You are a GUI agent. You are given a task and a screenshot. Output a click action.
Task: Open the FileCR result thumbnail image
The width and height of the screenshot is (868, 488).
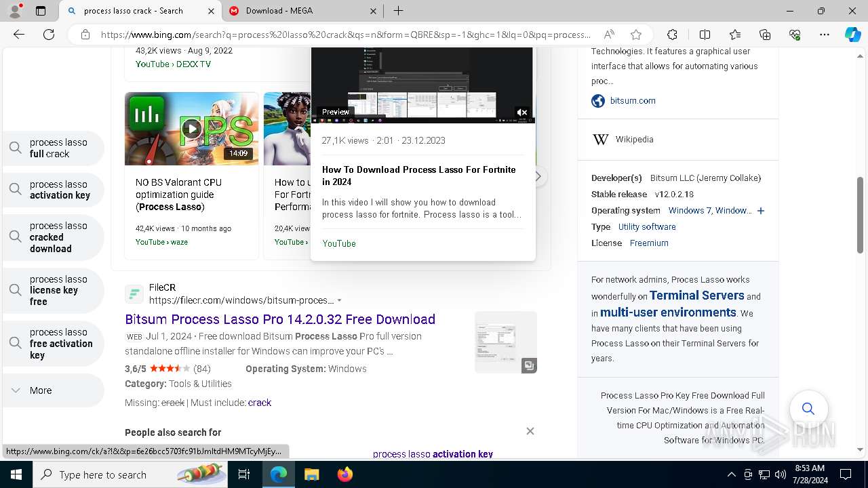point(506,342)
